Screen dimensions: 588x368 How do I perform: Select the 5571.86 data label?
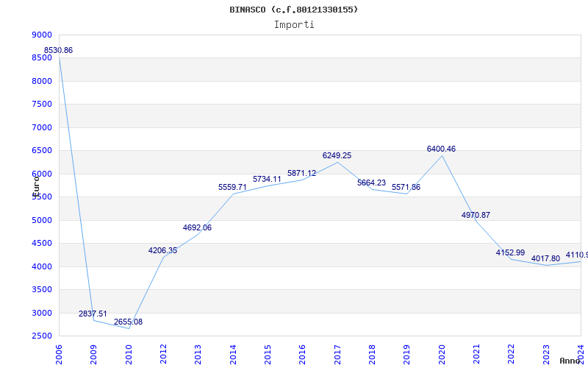(406, 187)
